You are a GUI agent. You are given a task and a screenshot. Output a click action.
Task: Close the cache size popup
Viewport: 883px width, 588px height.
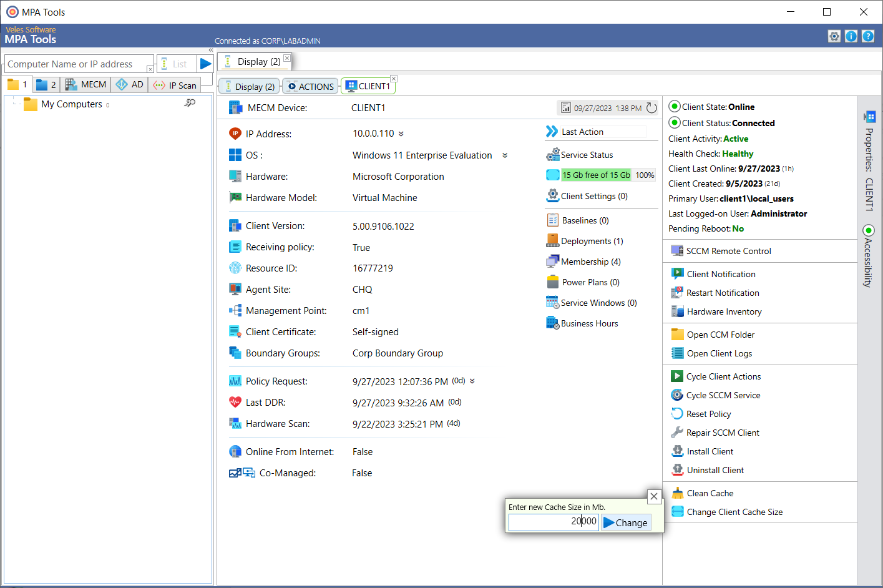coord(654,496)
